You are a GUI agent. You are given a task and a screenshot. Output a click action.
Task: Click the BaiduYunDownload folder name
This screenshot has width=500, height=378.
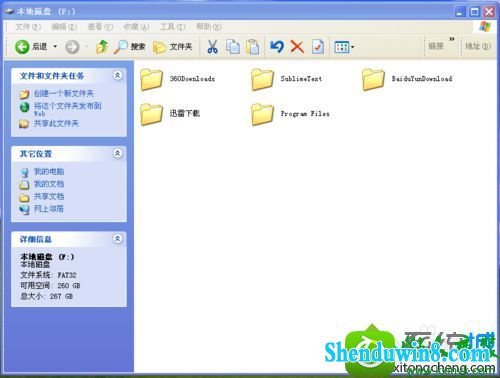[422, 79]
